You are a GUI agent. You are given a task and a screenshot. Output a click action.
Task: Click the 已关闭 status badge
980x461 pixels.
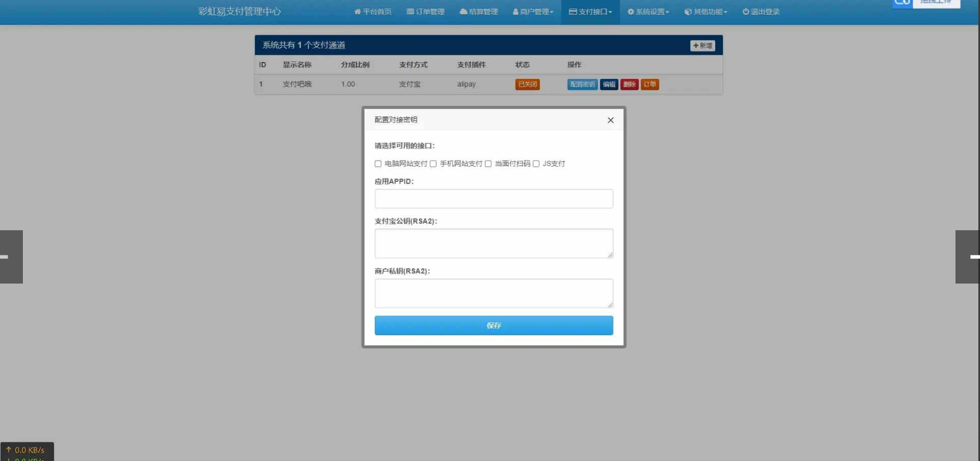click(527, 84)
